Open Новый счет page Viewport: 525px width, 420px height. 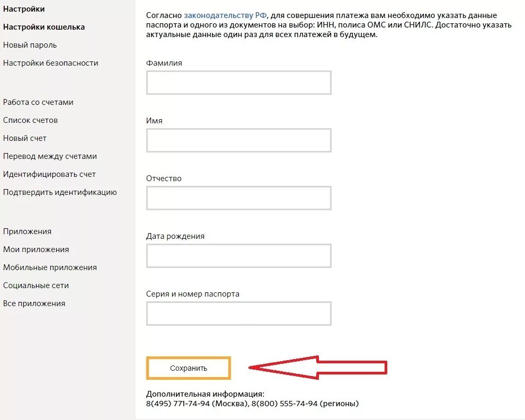click(x=25, y=138)
